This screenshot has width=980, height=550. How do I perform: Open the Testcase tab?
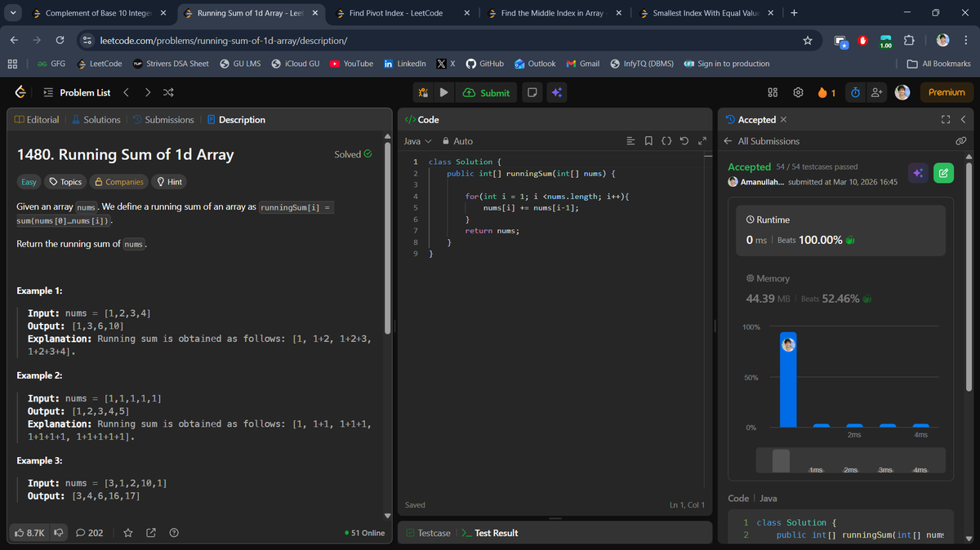click(x=428, y=533)
